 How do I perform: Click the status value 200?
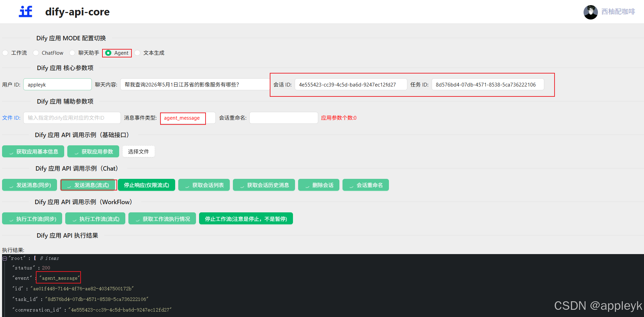pyautogui.click(x=46, y=268)
